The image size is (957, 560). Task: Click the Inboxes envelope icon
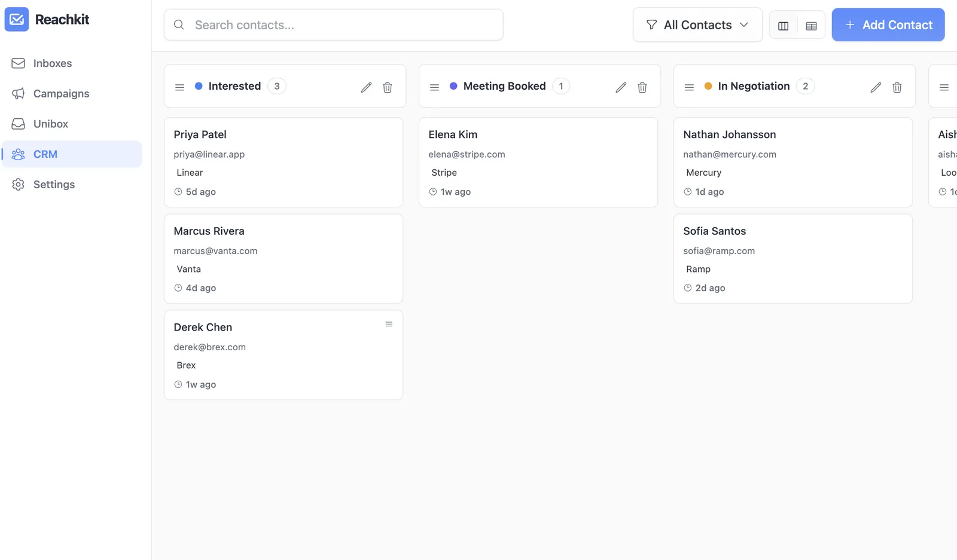[x=19, y=63]
